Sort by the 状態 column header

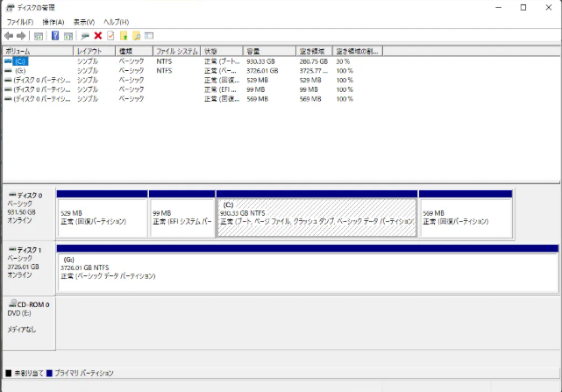(222, 51)
